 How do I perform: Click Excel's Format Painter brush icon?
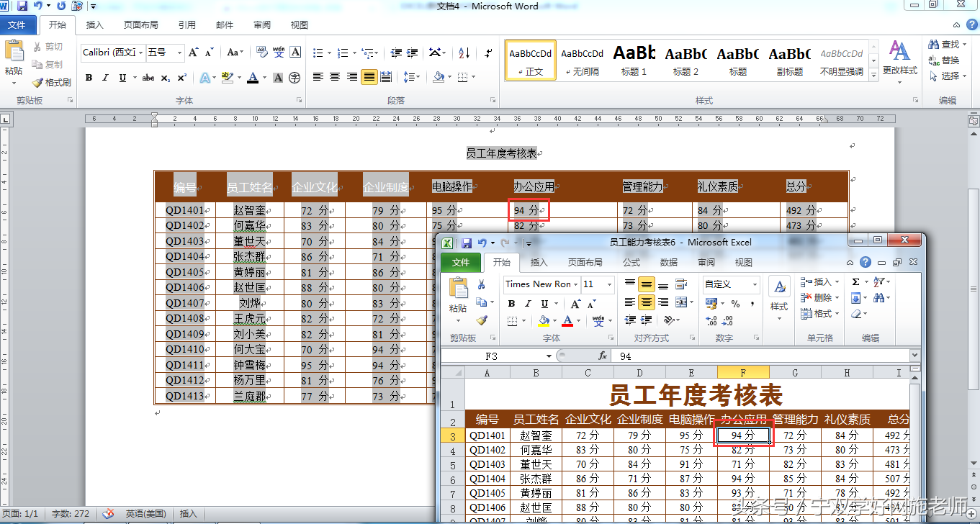click(x=482, y=320)
